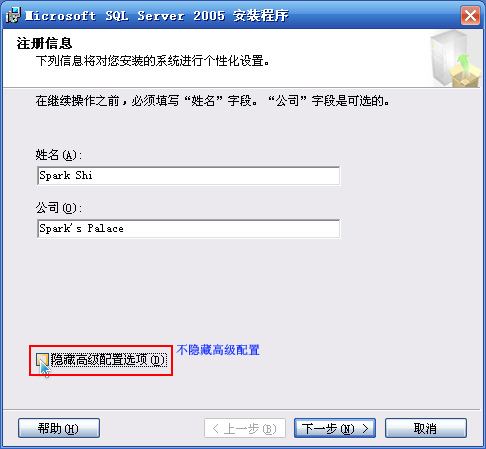The width and height of the screenshot is (486, 449).
Task: Close the SQL Server 2005 setup window
Action: click(x=470, y=16)
